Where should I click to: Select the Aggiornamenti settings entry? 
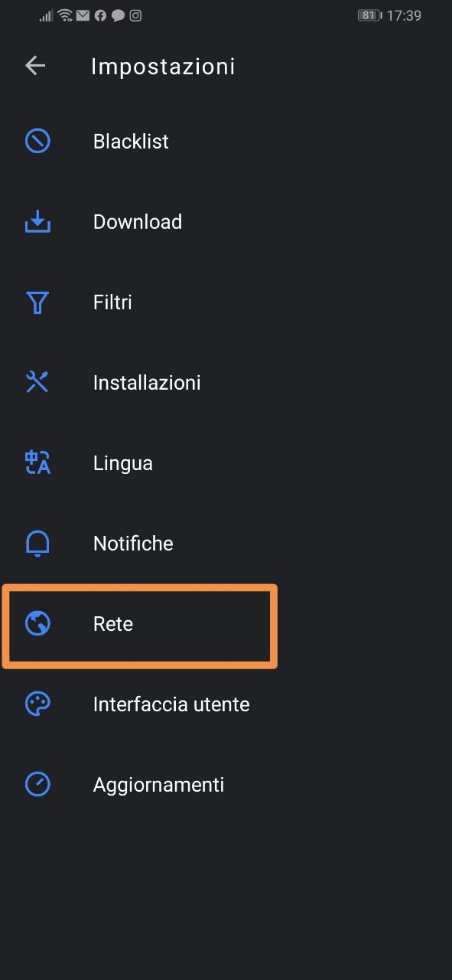(x=158, y=784)
